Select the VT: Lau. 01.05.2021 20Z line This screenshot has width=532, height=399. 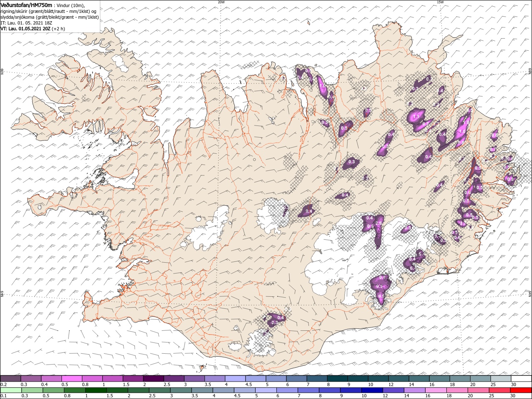click(25, 29)
